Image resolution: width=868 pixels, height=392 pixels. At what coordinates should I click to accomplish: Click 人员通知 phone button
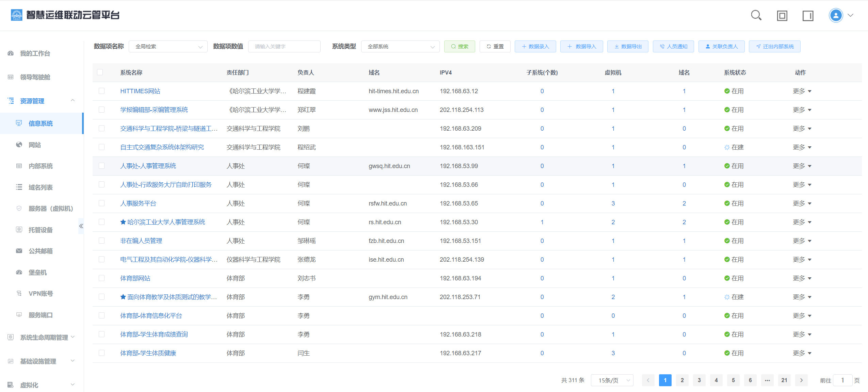click(x=673, y=46)
